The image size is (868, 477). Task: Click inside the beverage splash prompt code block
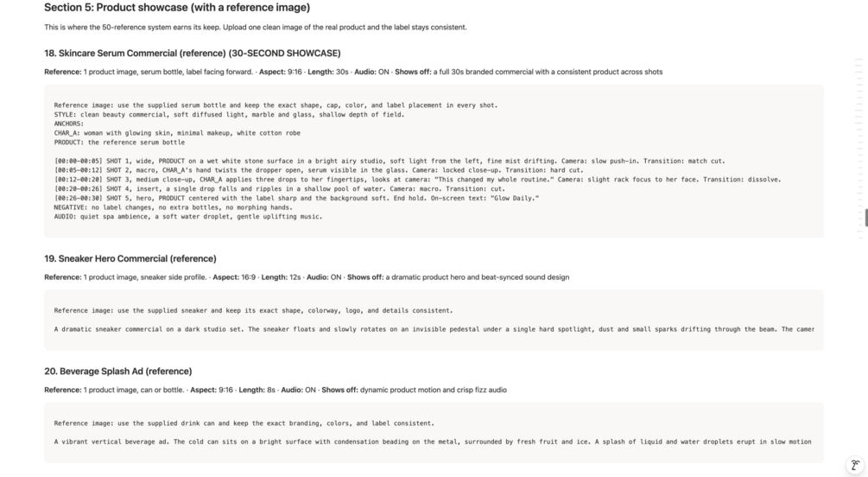pos(434,433)
